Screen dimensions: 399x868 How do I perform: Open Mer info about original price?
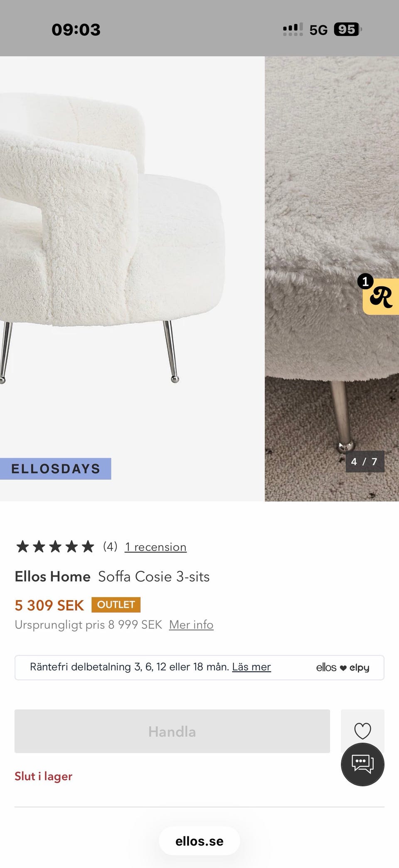[191, 625]
